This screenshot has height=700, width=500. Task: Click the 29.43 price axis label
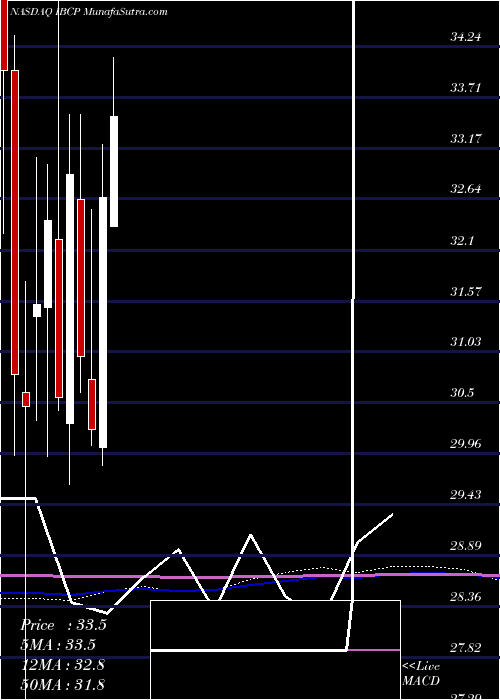(x=465, y=495)
